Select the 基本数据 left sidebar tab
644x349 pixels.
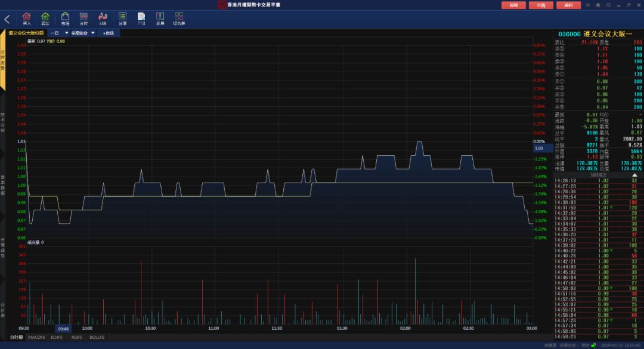click(2, 185)
